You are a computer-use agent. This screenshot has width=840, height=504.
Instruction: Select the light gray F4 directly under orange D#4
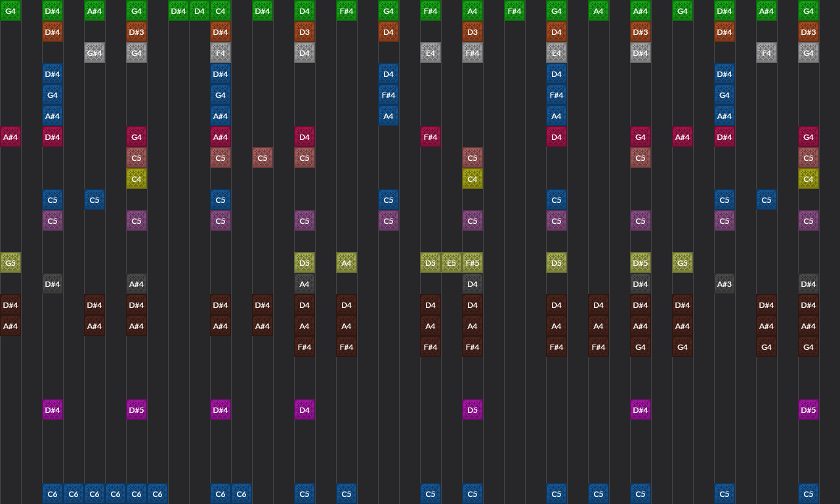(x=220, y=52)
